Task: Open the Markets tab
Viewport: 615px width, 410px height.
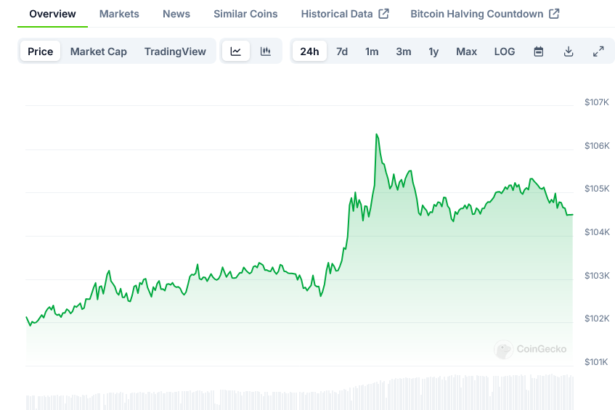Action: point(119,14)
